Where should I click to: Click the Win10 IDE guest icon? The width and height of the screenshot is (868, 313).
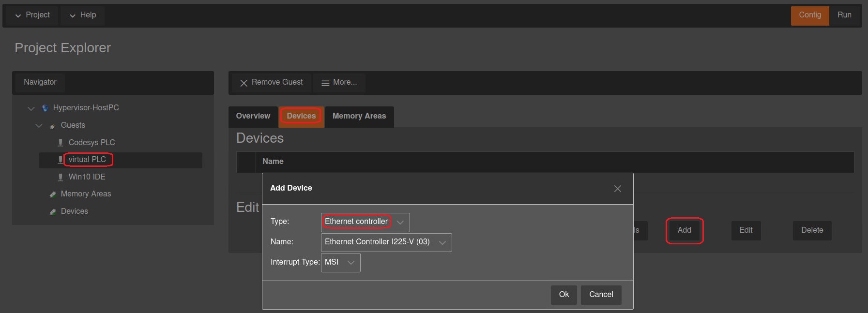pos(61,177)
